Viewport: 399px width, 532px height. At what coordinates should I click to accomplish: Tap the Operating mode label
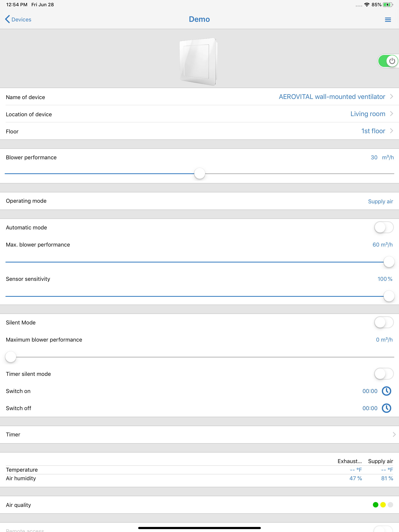click(x=26, y=201)
